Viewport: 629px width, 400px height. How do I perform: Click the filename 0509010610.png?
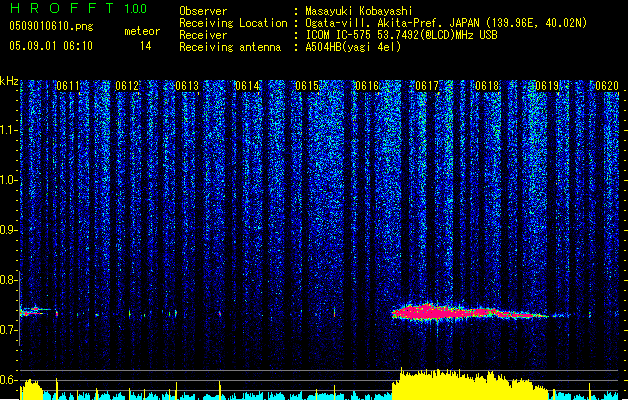51,26
